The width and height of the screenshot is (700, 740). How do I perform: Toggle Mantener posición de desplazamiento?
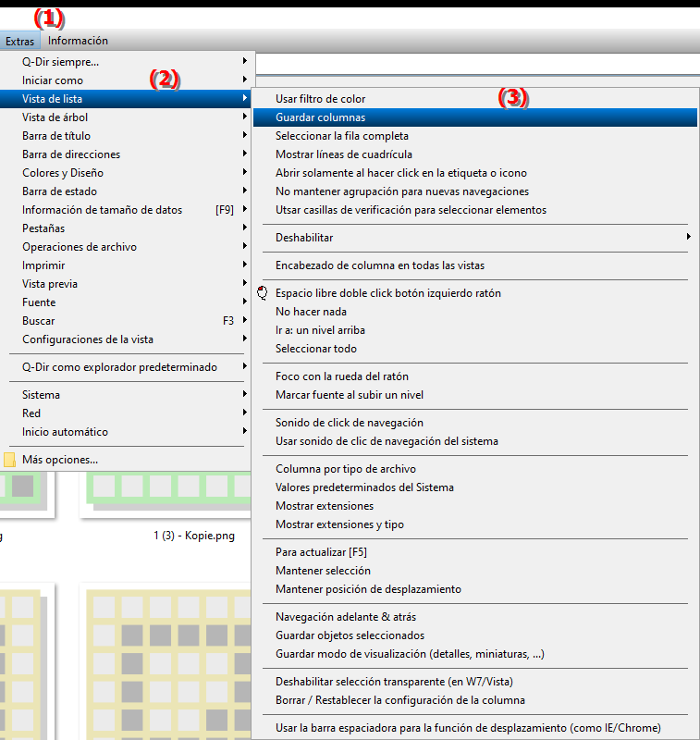click(x=475, y=589)
